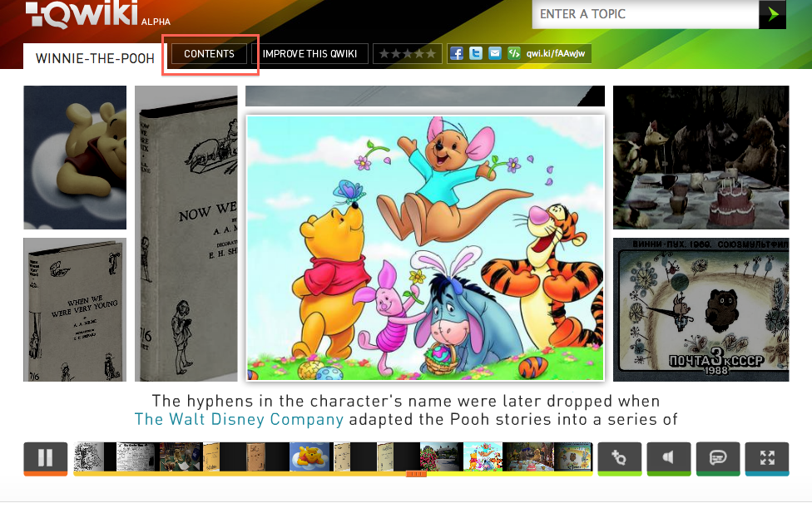Open dark tea party cake image
812x513 pixels.
[x=701, y=157]
